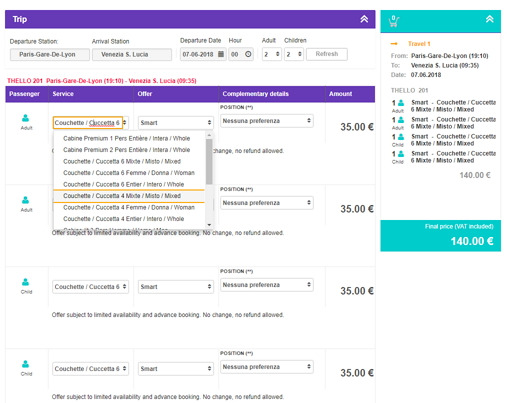
Task: Click the Final price 140.00 € box
Action: point(440,235)
